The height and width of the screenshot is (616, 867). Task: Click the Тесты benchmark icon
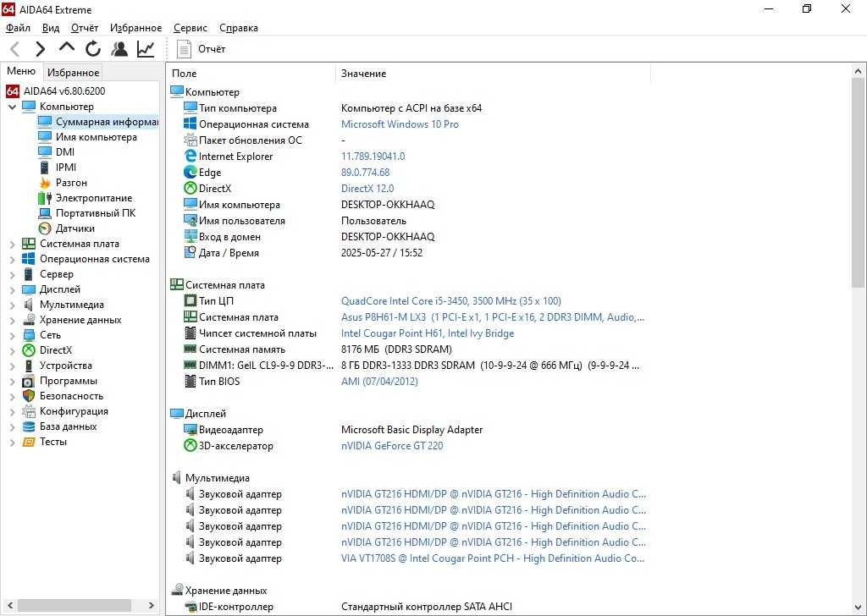coord(29,442)
